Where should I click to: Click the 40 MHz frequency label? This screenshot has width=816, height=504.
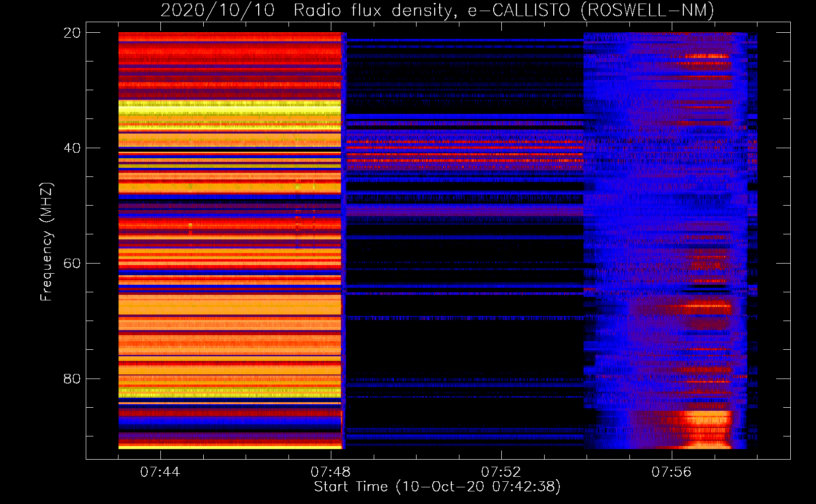point(72,148)
